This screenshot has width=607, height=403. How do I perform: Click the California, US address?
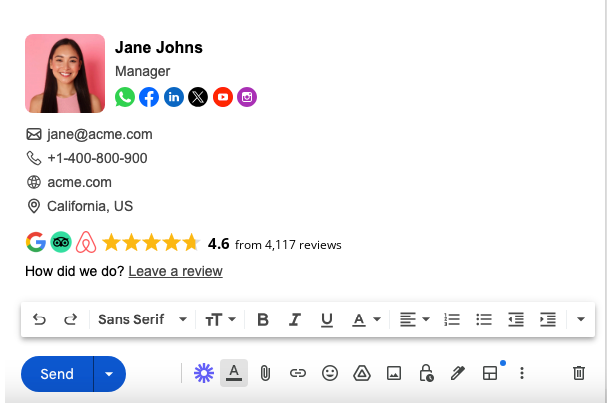point(90,206)
